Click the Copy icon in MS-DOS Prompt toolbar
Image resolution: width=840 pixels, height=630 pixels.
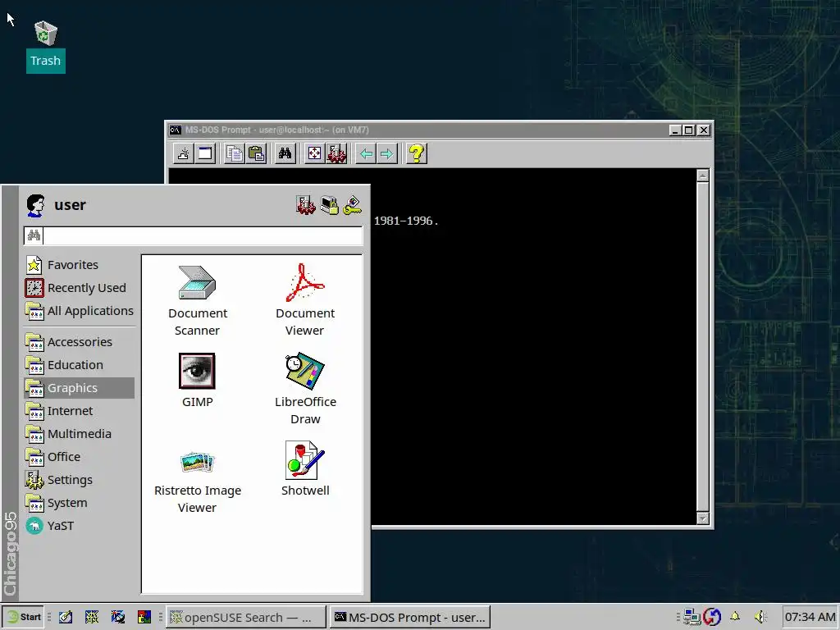click(234, 153)
